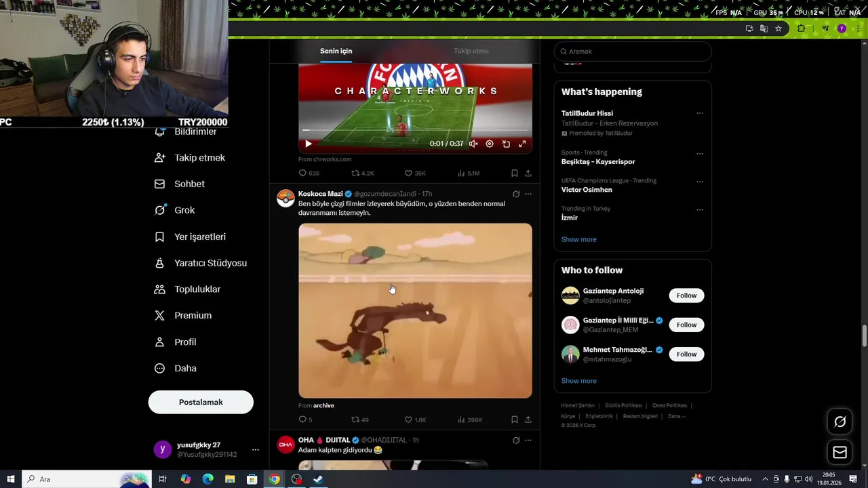Repost the tweet with 4.2K reposts
This screenshot has height=488, width=868.
pos(362,174)
